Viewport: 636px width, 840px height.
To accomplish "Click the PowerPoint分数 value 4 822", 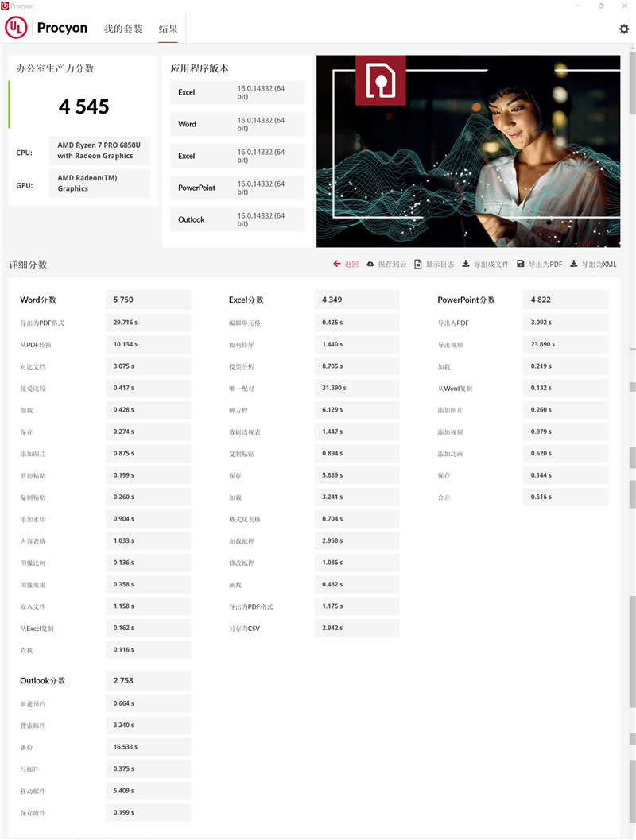I will coord(565,300).
